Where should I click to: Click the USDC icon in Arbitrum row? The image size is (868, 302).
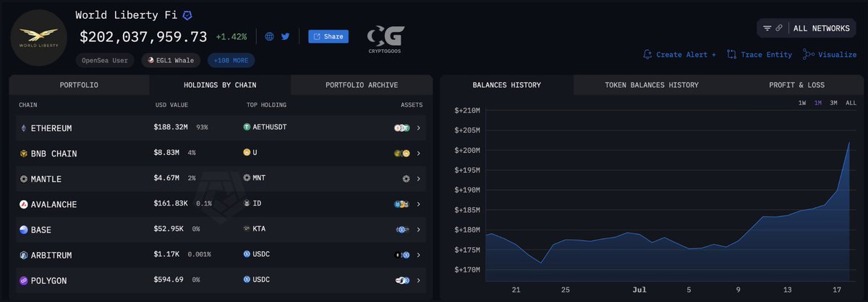tap(247, 254)
